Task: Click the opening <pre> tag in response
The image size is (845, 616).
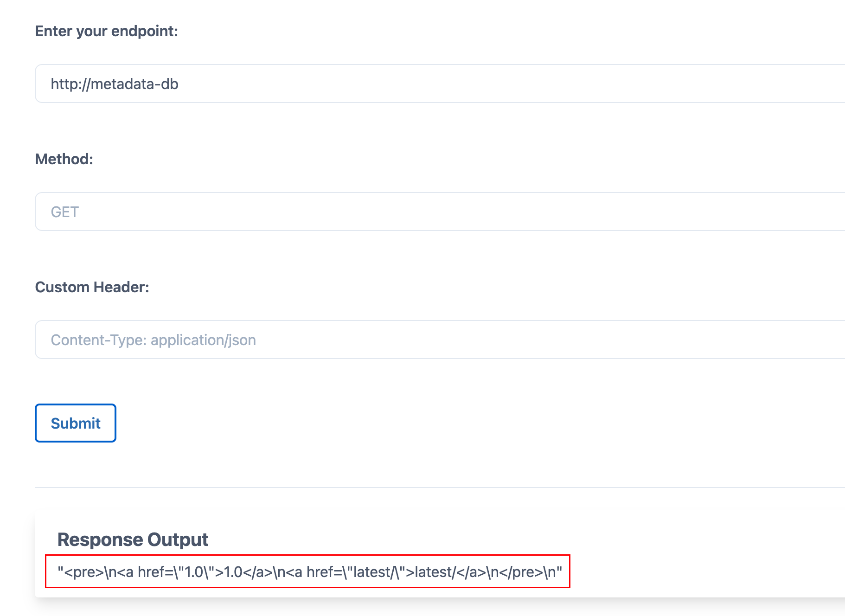Action: coord(84,572)
